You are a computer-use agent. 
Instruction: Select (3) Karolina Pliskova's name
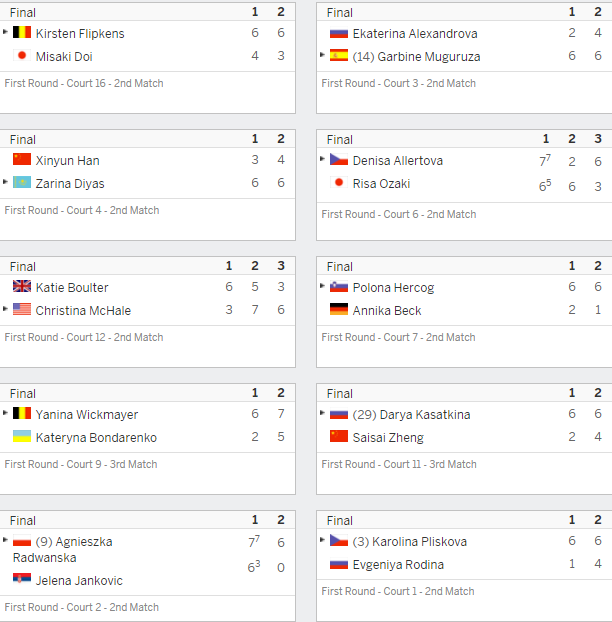[x=409, y=541]
